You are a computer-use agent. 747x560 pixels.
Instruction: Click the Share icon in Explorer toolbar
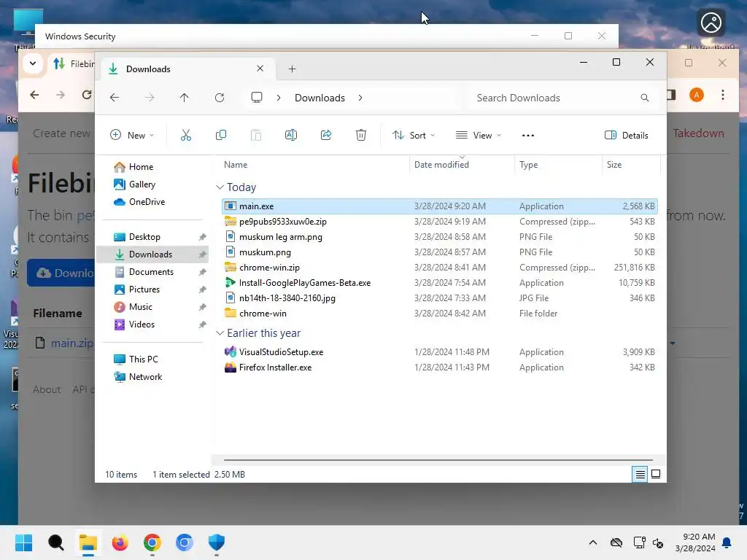(x=326, y=135)
